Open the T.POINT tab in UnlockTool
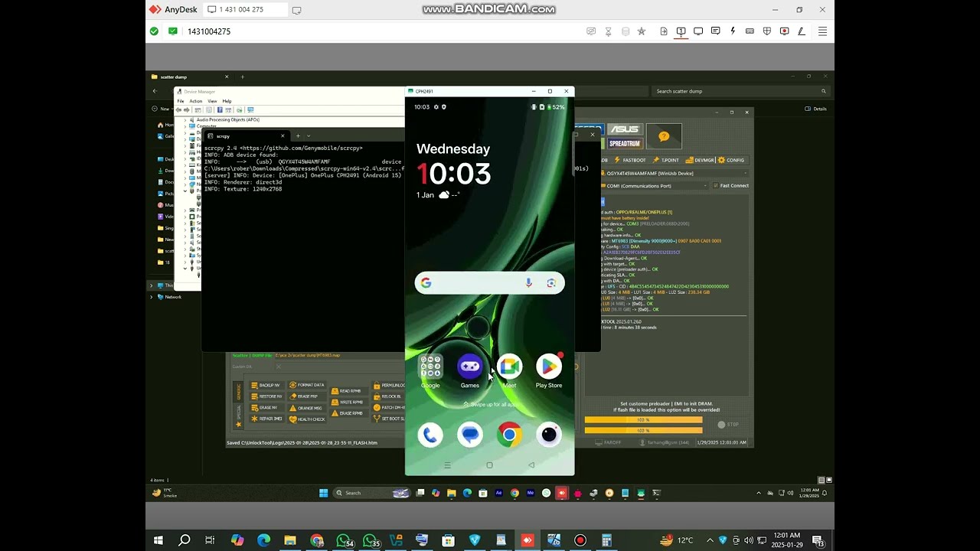The width and height of the screenshot is (980, 551). [x=666, y=160]
